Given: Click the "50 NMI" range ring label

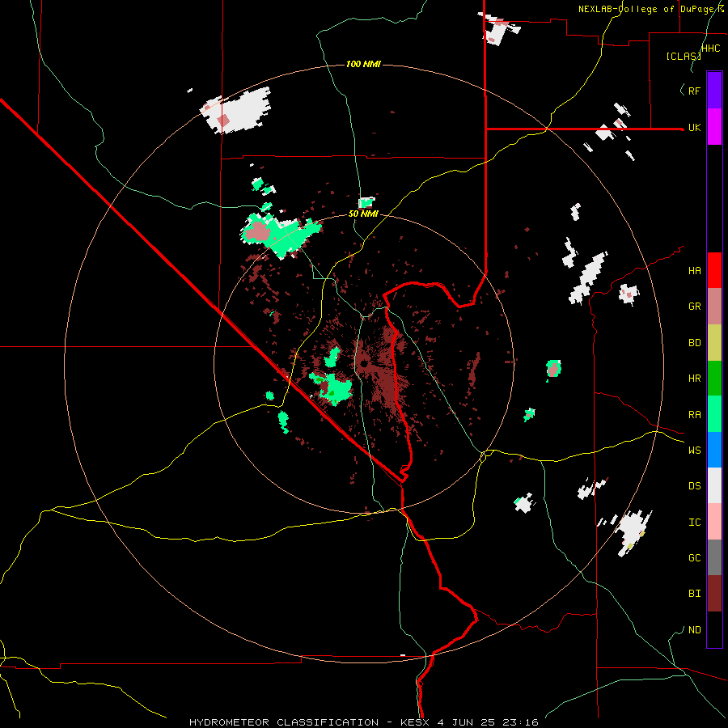Looking at the screenshot, I should point(363,214).
